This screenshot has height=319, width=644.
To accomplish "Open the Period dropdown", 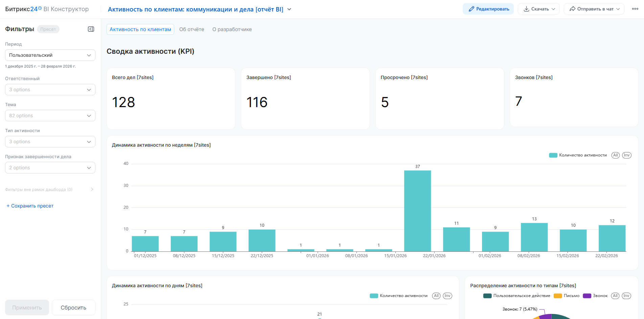I will point(50,55).
